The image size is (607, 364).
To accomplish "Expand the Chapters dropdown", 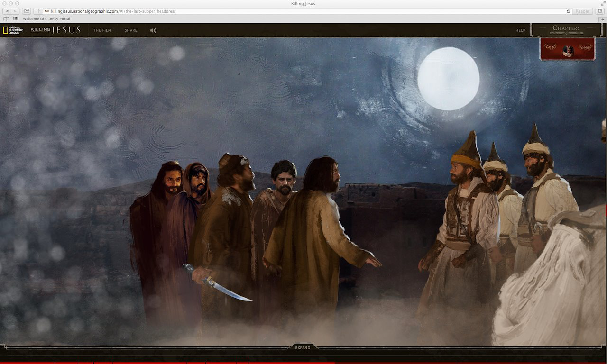I will 566,29.
